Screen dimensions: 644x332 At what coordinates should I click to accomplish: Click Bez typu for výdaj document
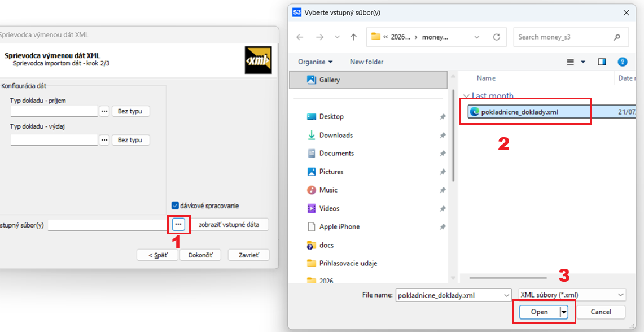[x=130, y=140]
